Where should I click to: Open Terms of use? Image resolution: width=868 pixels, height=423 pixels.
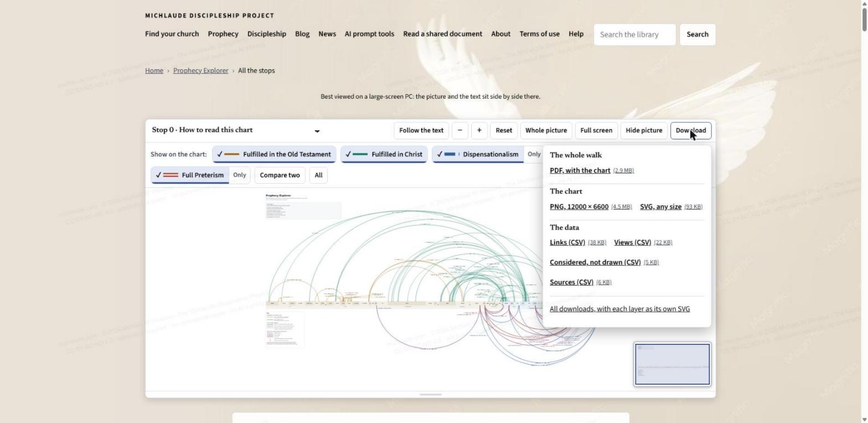point(539,34)
